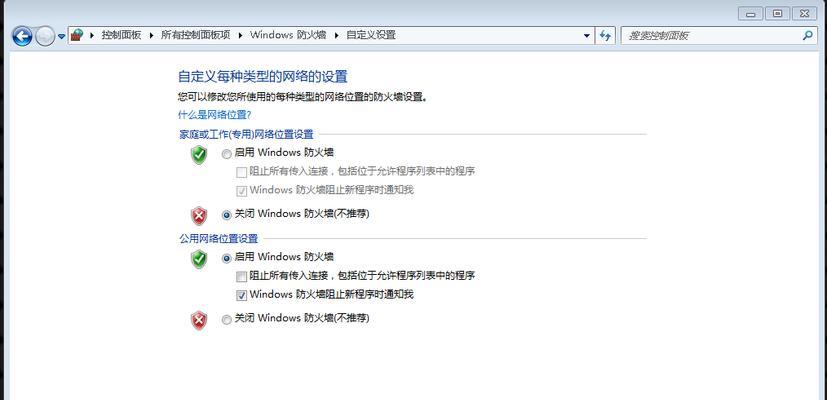Minimize the window

[751, 14]
